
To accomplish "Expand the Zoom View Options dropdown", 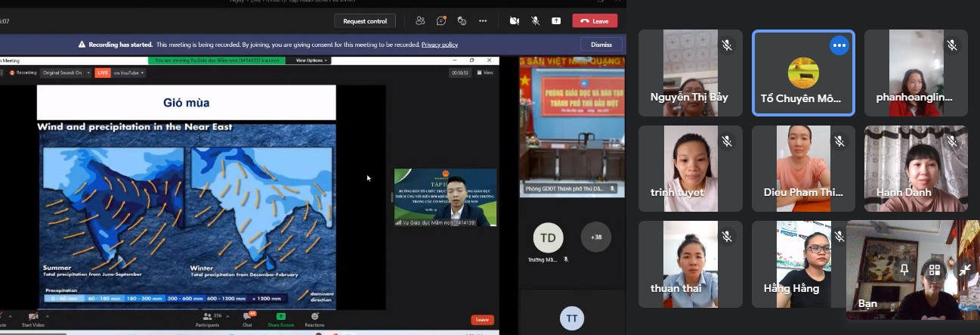I will tap(312, 60).
